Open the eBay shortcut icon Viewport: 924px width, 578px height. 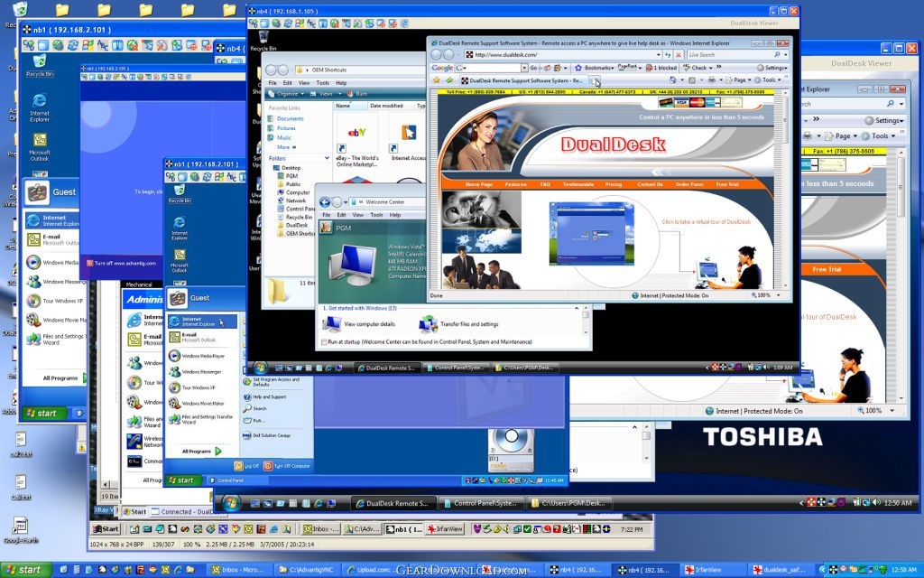coord(356,133)
